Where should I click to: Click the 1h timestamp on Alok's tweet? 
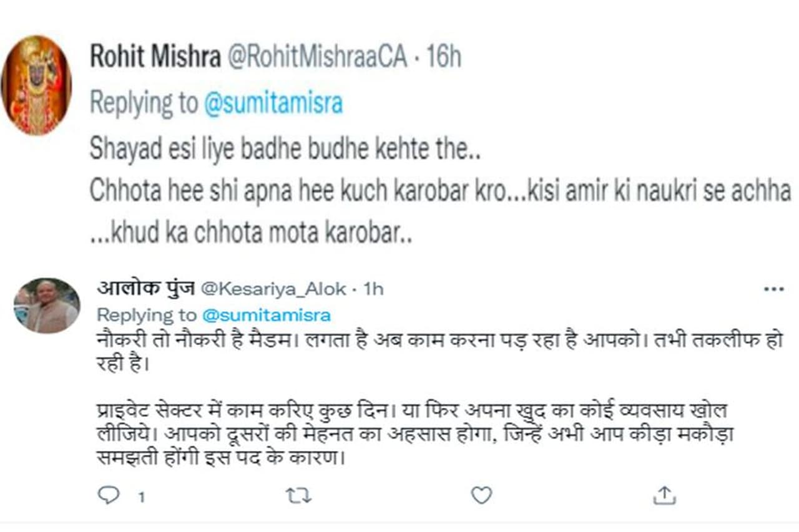tap(373, 289)
